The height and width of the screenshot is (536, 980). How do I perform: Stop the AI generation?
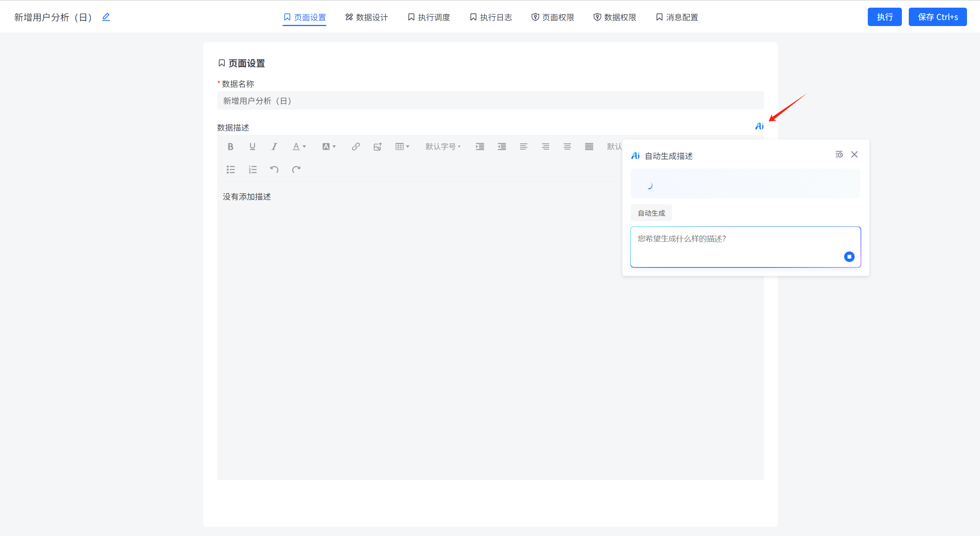[849, 257]
